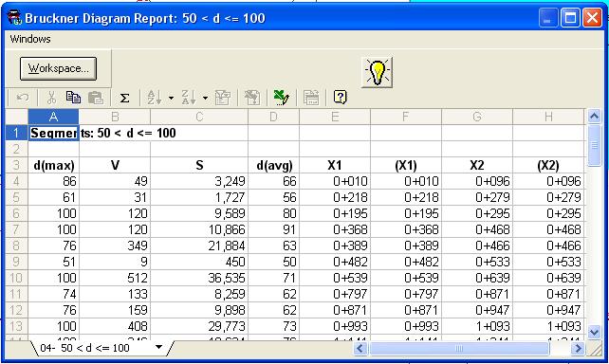Click the 'X1' header cell
609x364 pixels.
tap(335, 165)
